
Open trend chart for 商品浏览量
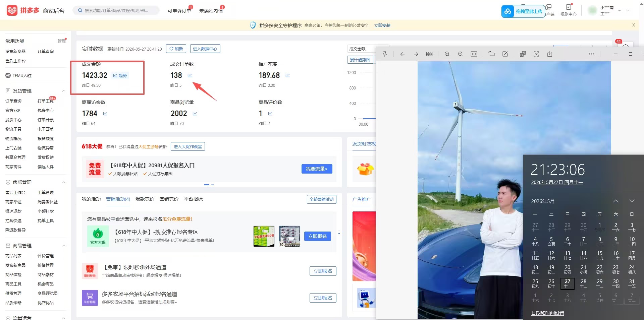point(195,114)
